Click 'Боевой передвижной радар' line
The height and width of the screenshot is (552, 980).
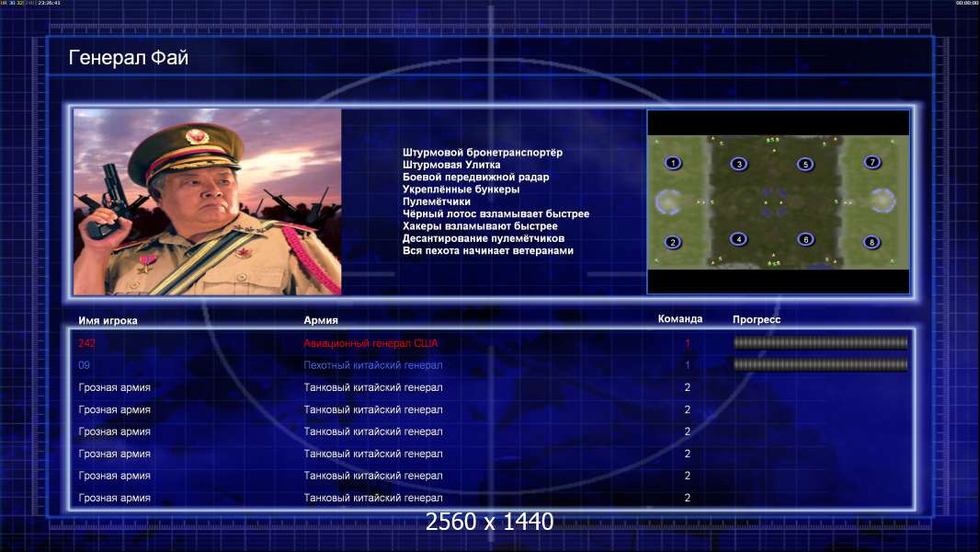point(475,177)
